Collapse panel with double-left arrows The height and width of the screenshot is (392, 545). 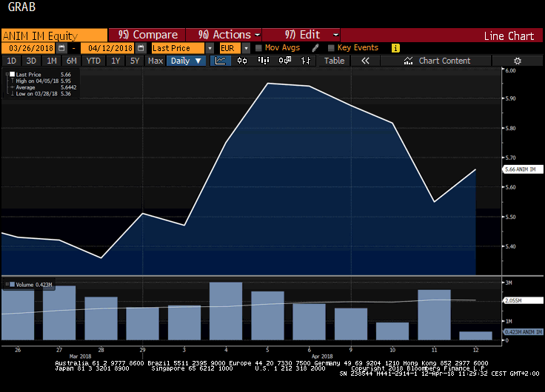tap(365, 61)
